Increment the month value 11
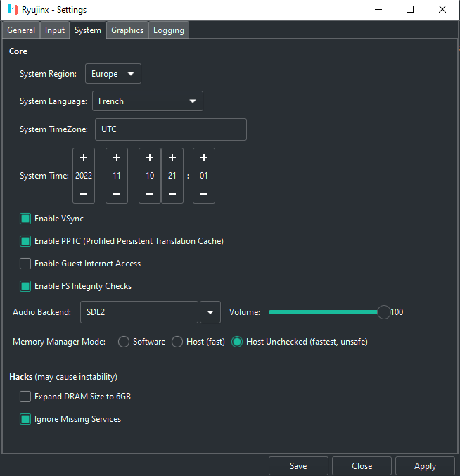 click(117, 157)
